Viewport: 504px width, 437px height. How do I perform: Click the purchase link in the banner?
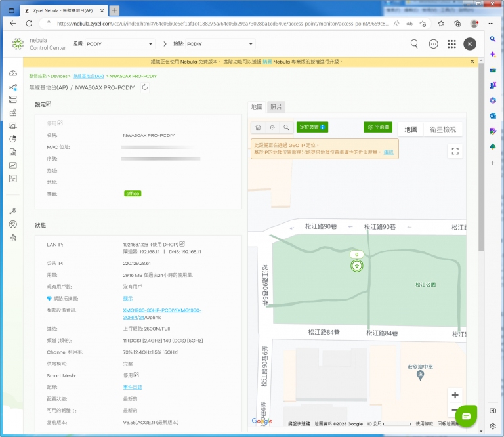[267, 62]
